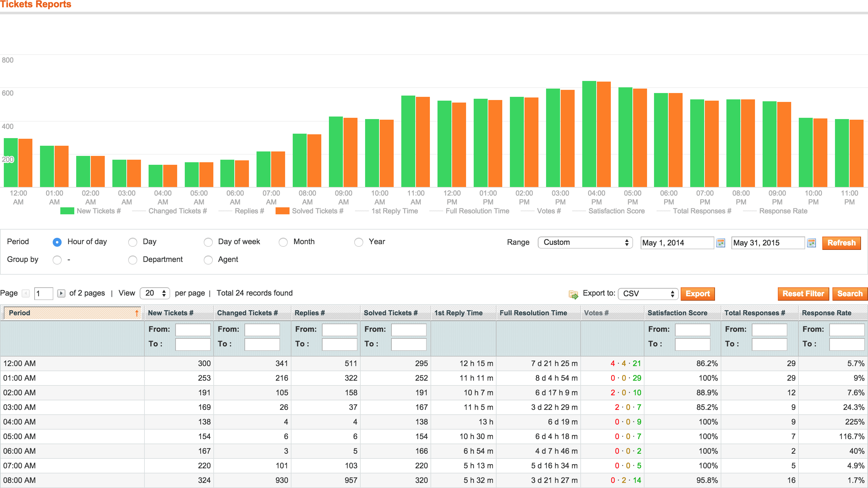Open the start date calendar picker icon
The height and width of the screenshot is (488, 868).
720,243
